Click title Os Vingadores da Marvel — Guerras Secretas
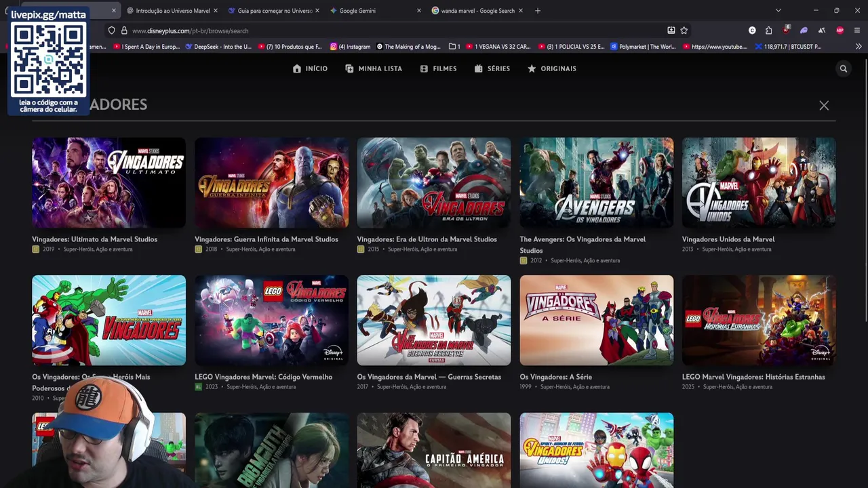The image size is (868, 488). point(429,377)
